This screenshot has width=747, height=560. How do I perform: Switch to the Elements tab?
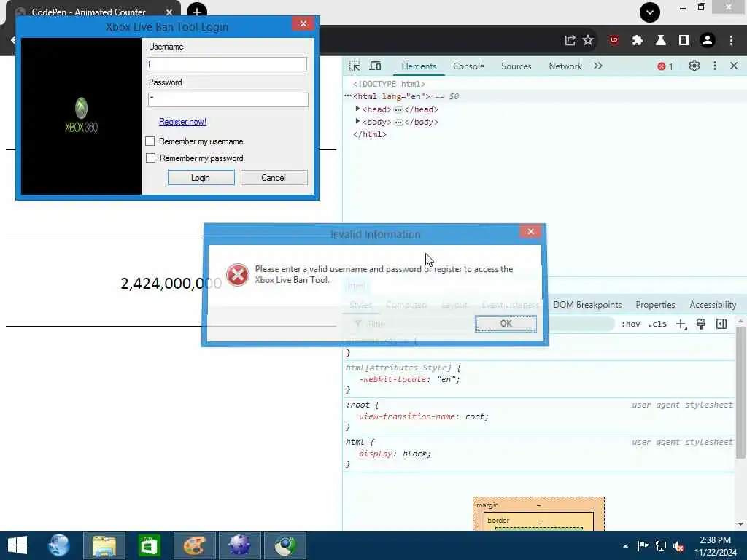[419, 66]
